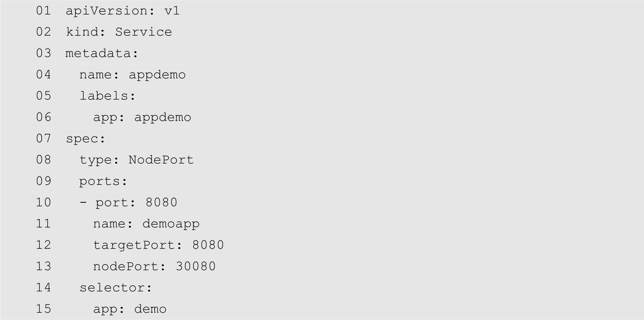Click the targetPort key on line 12

point(134,245)
